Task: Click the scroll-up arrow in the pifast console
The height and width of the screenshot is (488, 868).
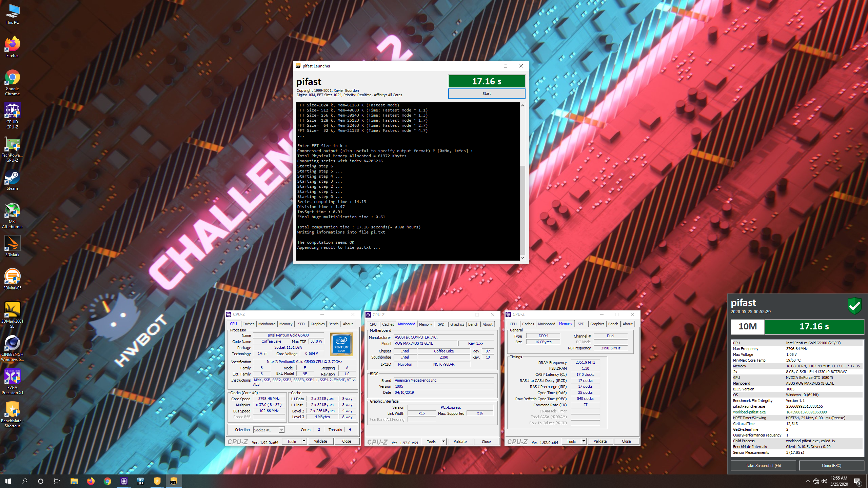Action: pos(522,105)
